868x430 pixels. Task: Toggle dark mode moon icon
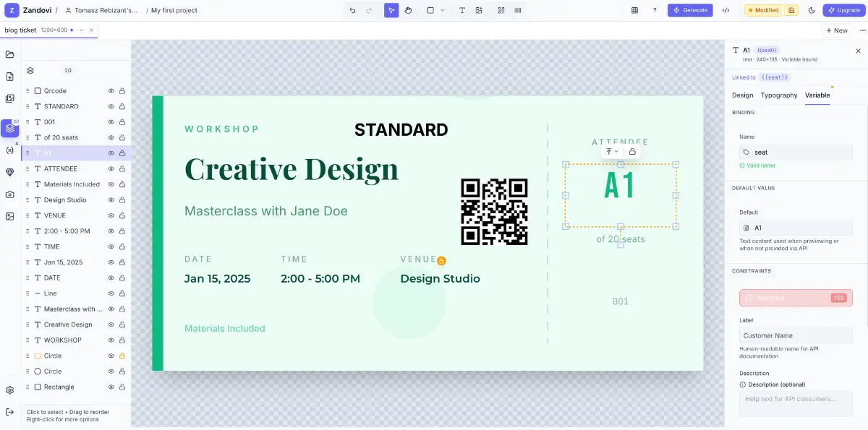pos(812,10)
